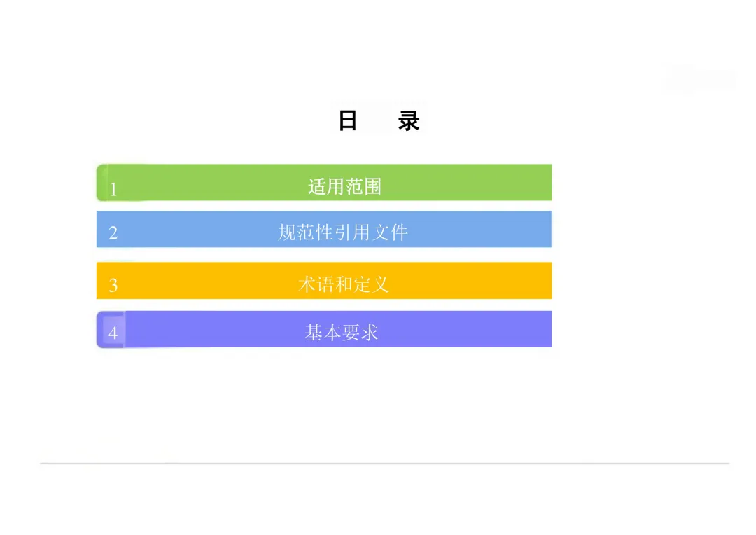The height and width of the screenshot is (535, 756).
Task: Click number 3 on the orange bar
Action: 113,285
